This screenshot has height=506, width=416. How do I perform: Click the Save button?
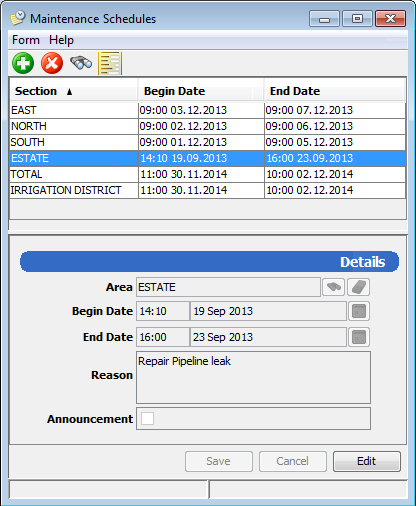[219, 461]
